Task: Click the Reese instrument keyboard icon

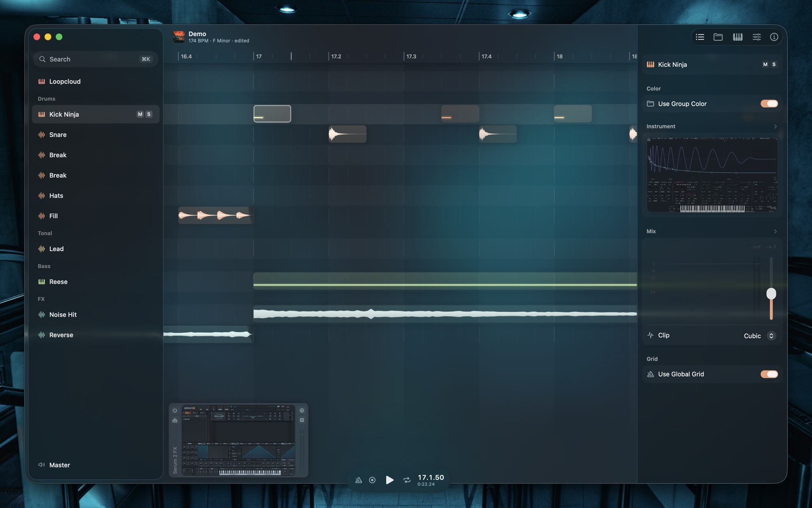Action: pyautogui.click(x=41, y=282)
